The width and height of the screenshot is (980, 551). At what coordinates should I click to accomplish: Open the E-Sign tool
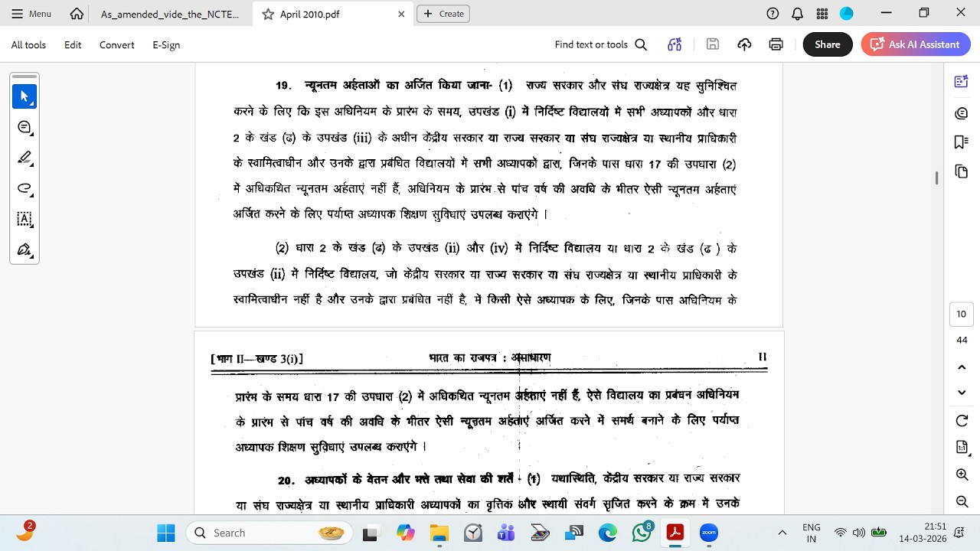point(166,44)
